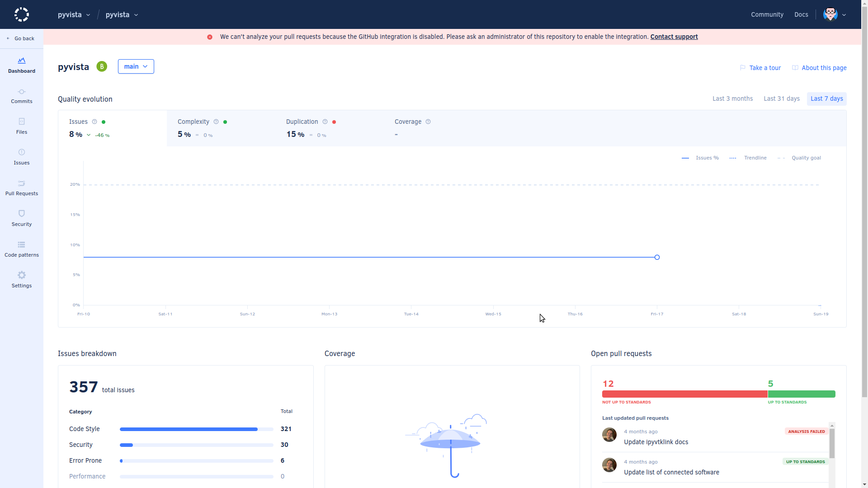Open the main branch selector

(136, 66)
